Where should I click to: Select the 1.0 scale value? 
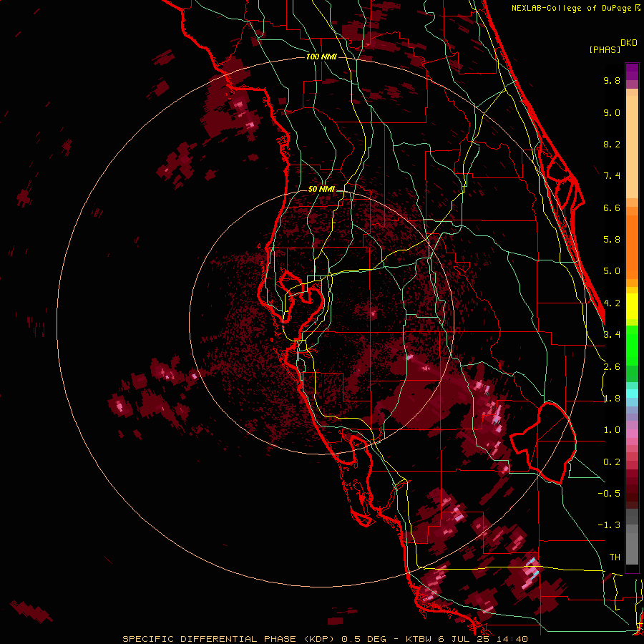point(612,430)
